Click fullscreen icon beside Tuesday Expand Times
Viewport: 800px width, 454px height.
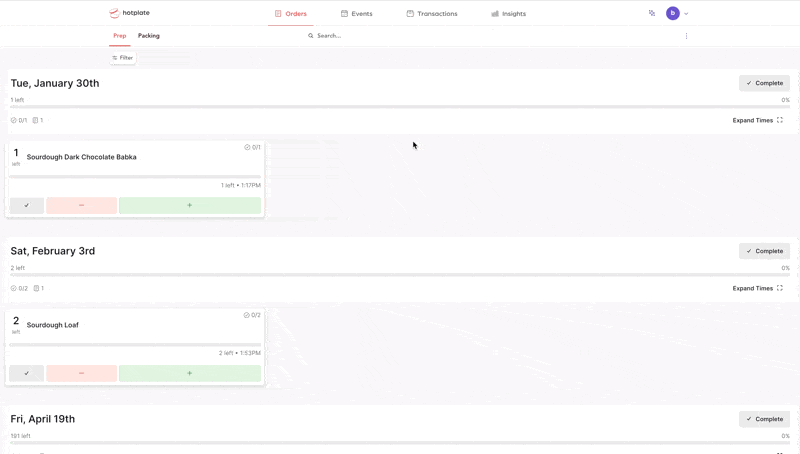780,120
